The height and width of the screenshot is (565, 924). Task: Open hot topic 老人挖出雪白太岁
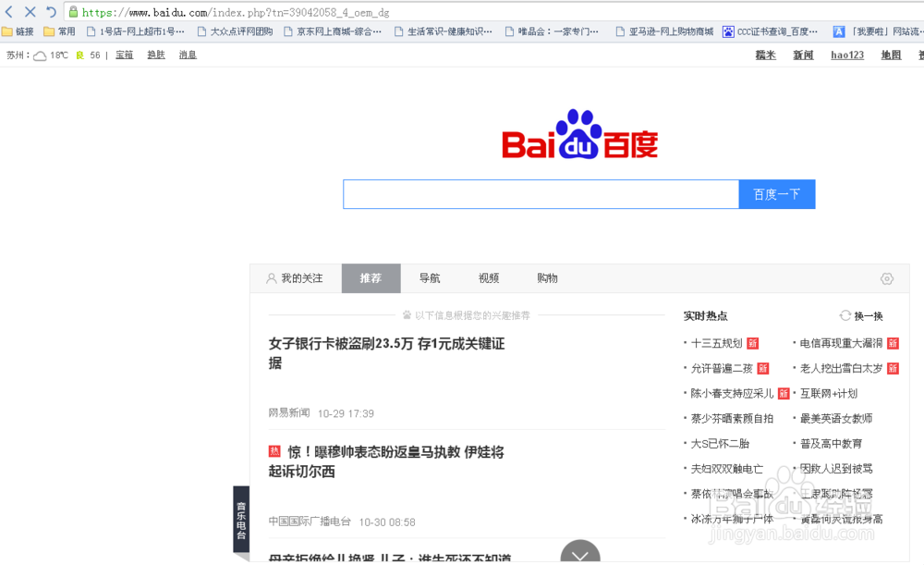point(841,369)
